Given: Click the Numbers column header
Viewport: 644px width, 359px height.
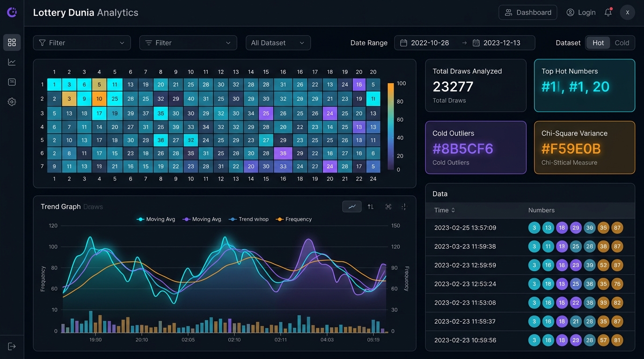Looking at the screenshot, I should [x=542, y=210].
